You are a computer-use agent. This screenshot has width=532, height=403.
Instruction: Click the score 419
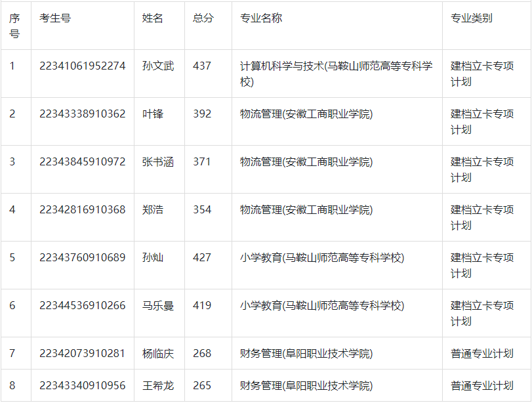tap(202, 306)
